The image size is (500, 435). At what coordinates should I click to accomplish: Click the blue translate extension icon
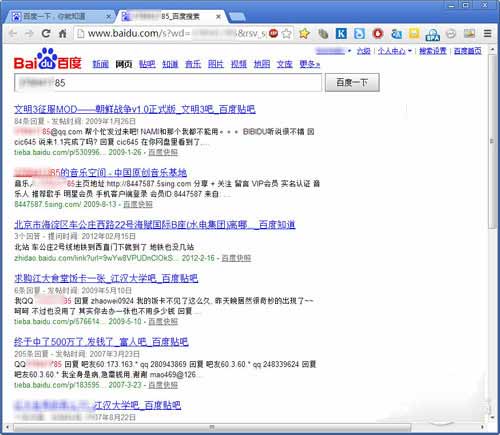pos(396,33)
